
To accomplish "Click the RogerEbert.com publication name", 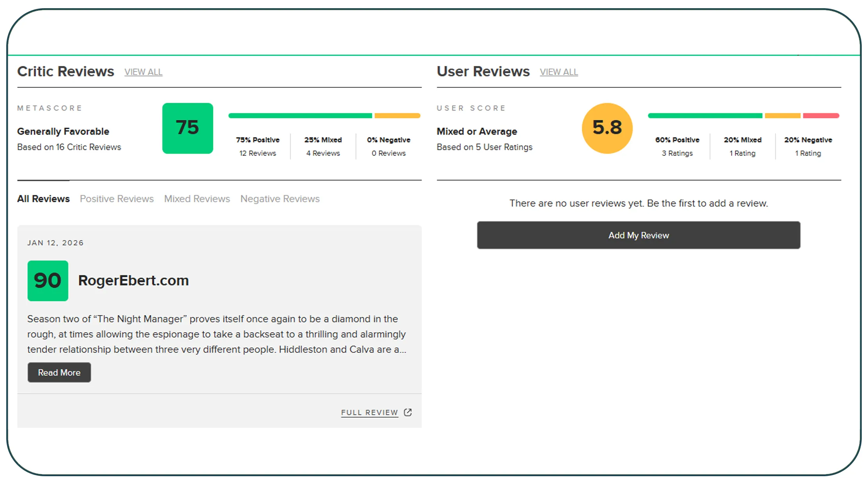I will point(133,281).
